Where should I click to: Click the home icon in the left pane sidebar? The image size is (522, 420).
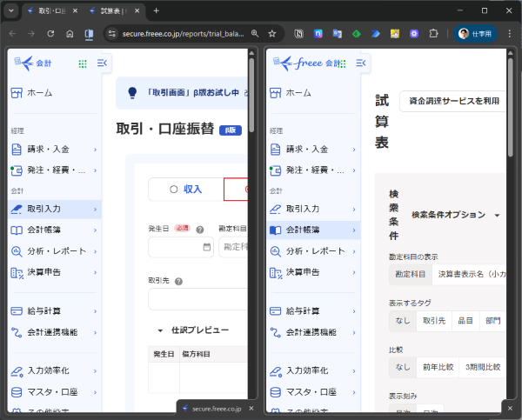pyautogui.click(x=17, y=92)
